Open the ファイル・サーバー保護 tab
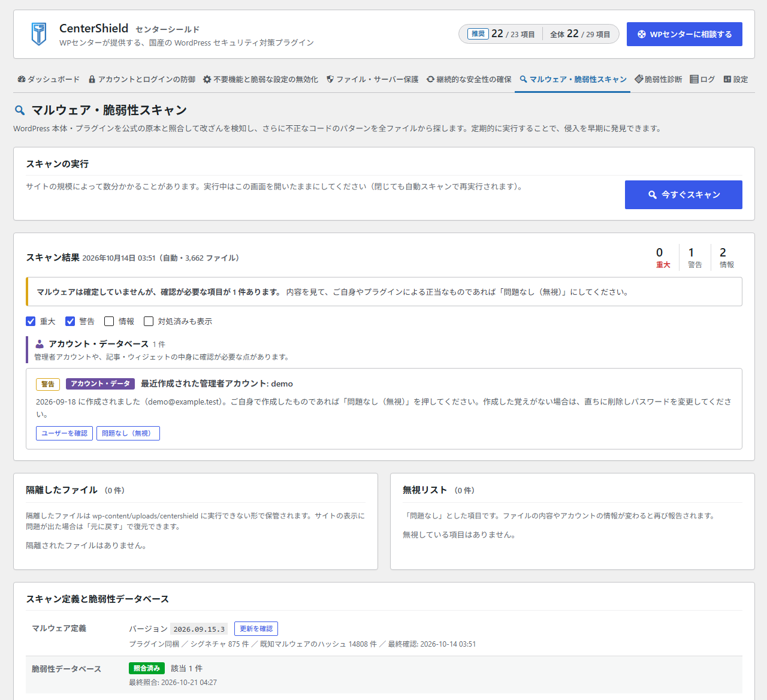Screen dimensions: 767x700 373,79
